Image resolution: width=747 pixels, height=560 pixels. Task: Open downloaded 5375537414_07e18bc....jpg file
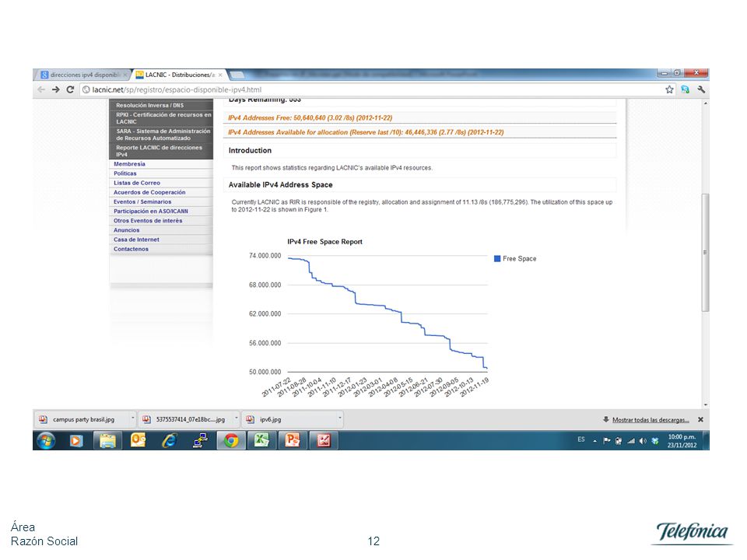[186, 419]
